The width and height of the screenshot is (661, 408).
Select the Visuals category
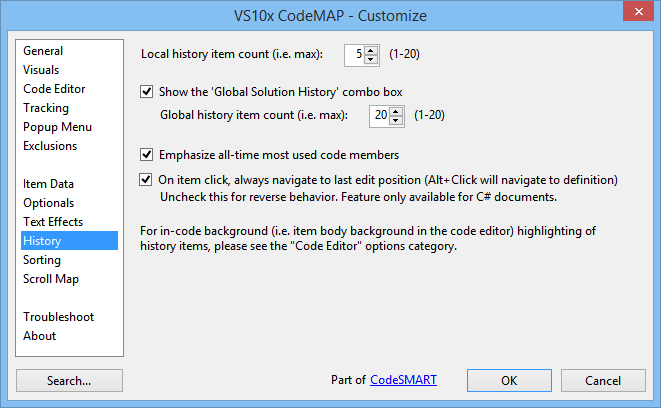[x=41, y=70]
